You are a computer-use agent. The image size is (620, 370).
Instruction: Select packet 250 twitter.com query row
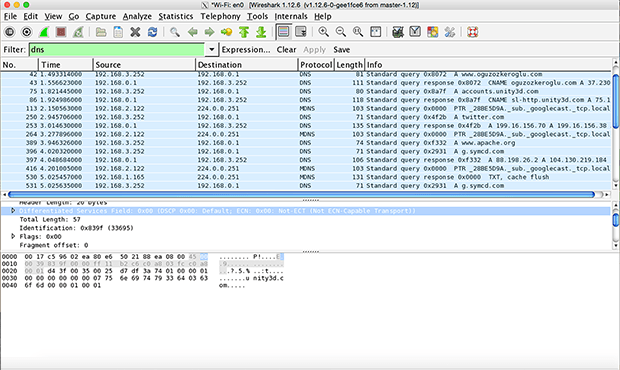(306, 117)
